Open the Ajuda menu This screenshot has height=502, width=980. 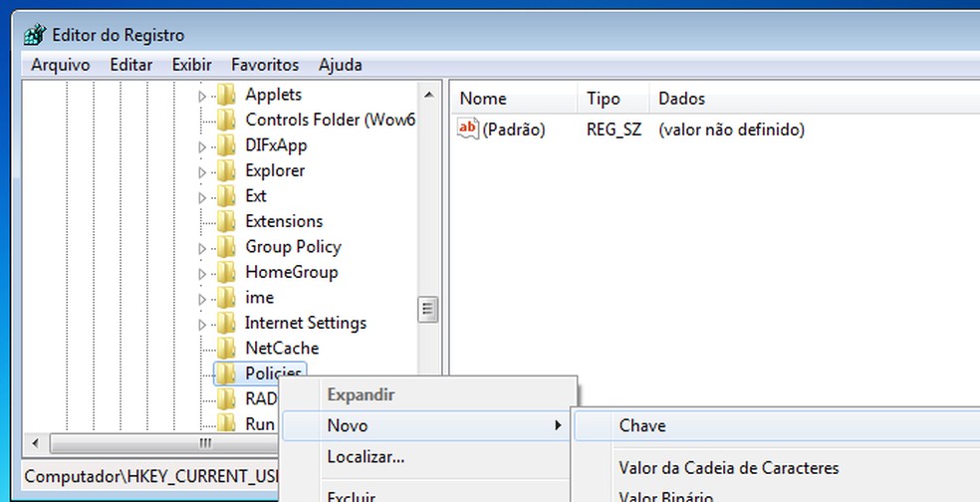340,65
